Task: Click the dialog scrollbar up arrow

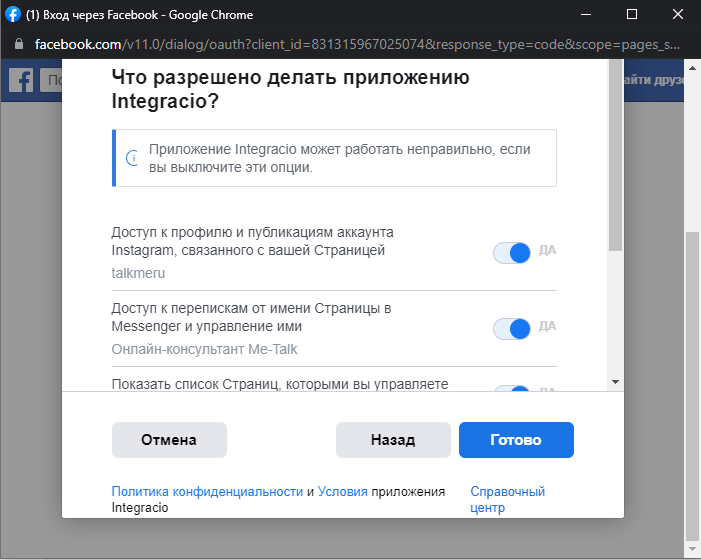Action: pyautogui.click(x=616, y=68)
